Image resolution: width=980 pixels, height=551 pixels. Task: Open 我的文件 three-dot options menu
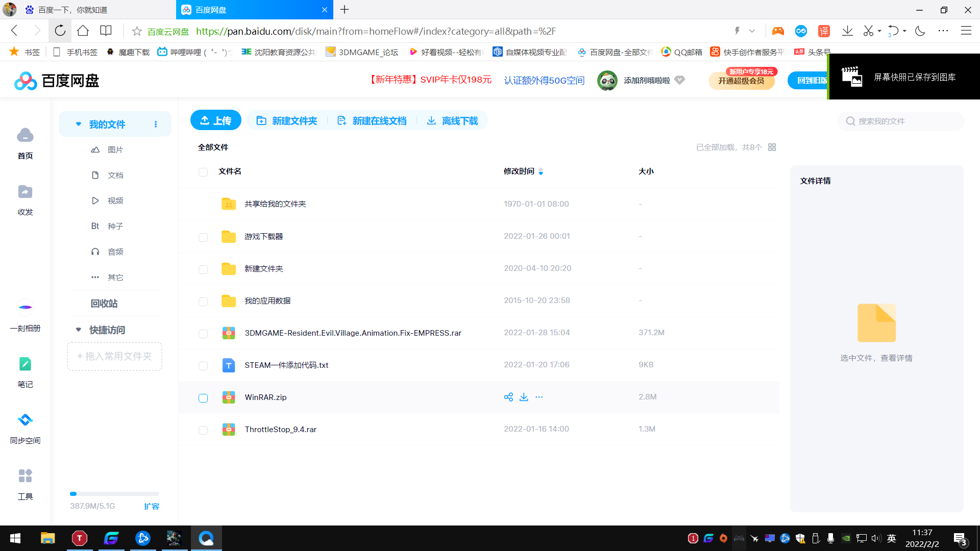(x=156, y=124)
